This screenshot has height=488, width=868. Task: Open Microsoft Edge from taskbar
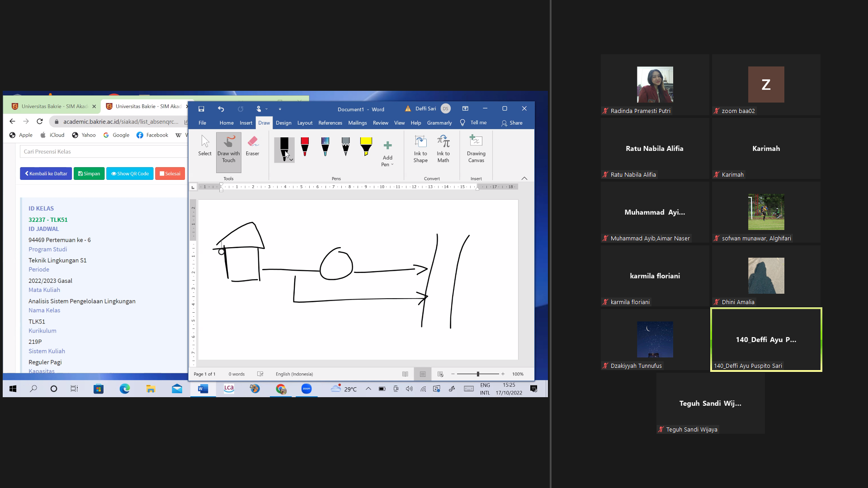[x=124, y=389]
